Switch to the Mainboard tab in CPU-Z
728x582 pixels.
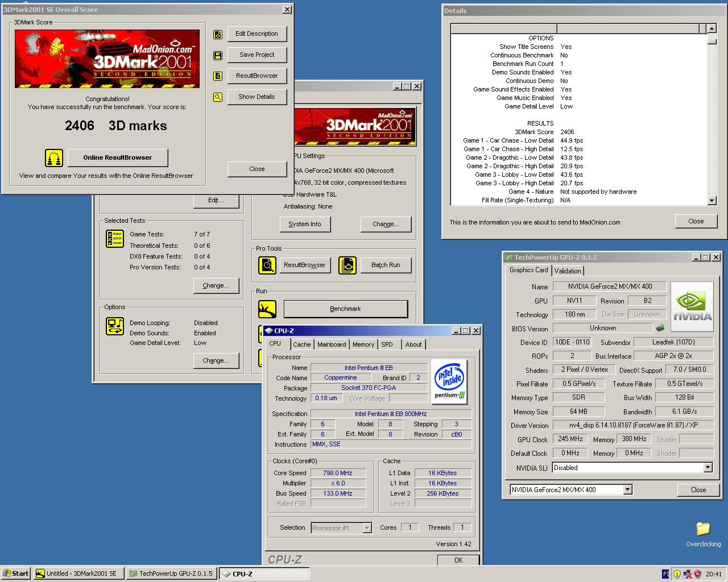(332, 344)
